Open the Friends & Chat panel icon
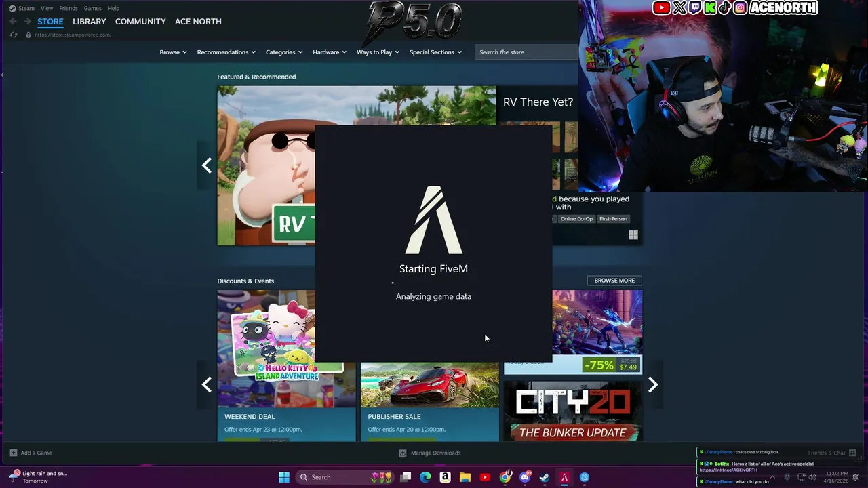This screenshot has height=488, width=868. [x=852, y=453]
